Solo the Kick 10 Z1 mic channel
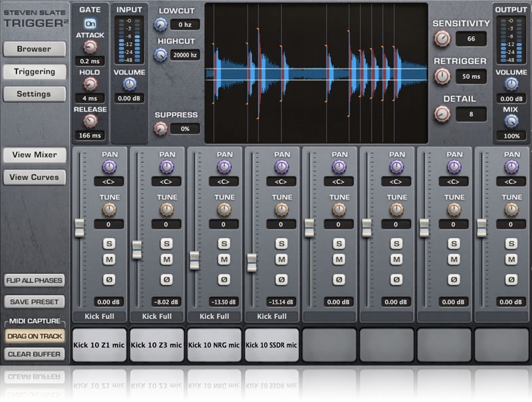 109,244
